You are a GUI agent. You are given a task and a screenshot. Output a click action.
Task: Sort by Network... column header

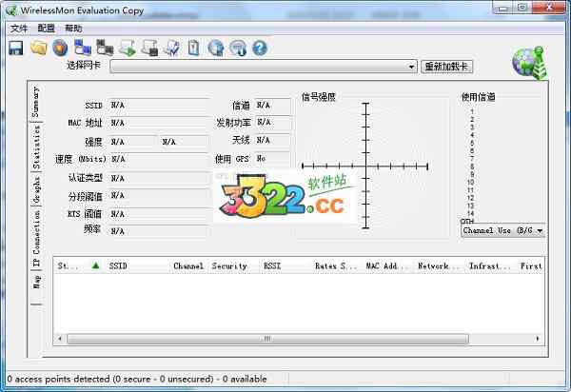click(438, 266)
